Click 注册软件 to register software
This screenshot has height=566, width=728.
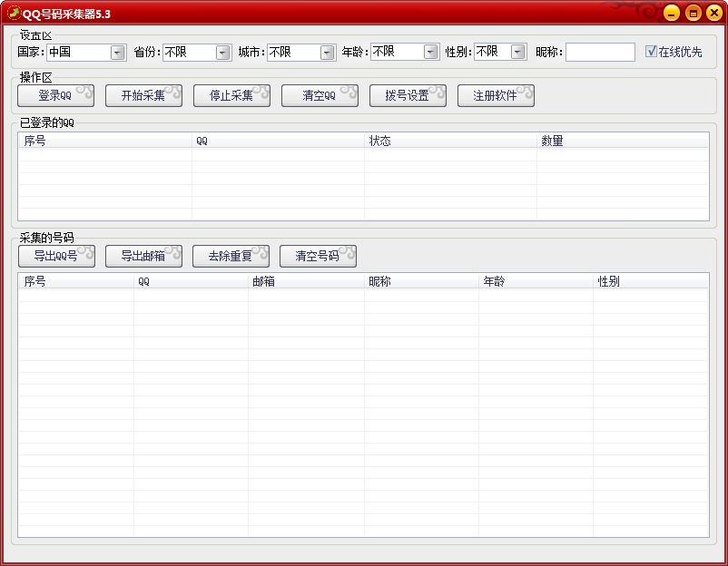496,95
